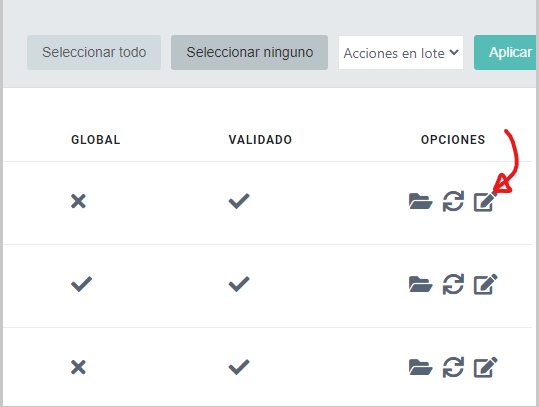Click the Seleccionar ninguno button
Viewport: 539px width, 407px height.
250,53
